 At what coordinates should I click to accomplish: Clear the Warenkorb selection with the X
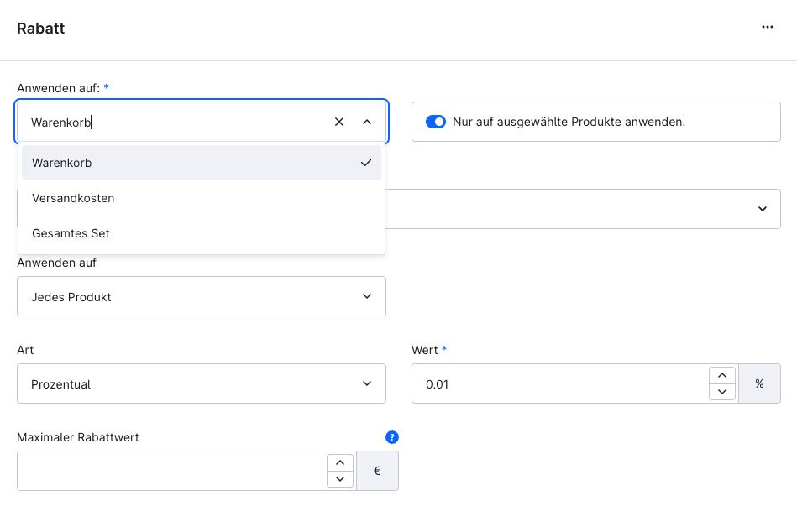tap(339, 122)
